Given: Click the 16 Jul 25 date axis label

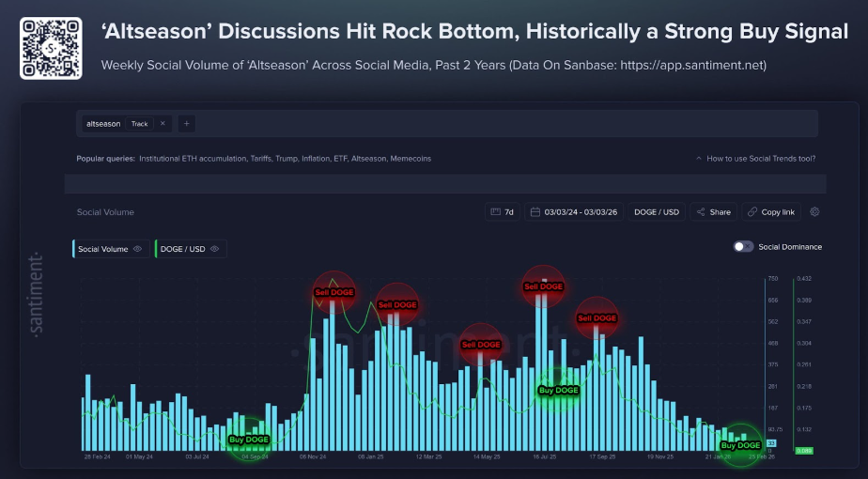Looking at the screenshot, I should point(544,456).
